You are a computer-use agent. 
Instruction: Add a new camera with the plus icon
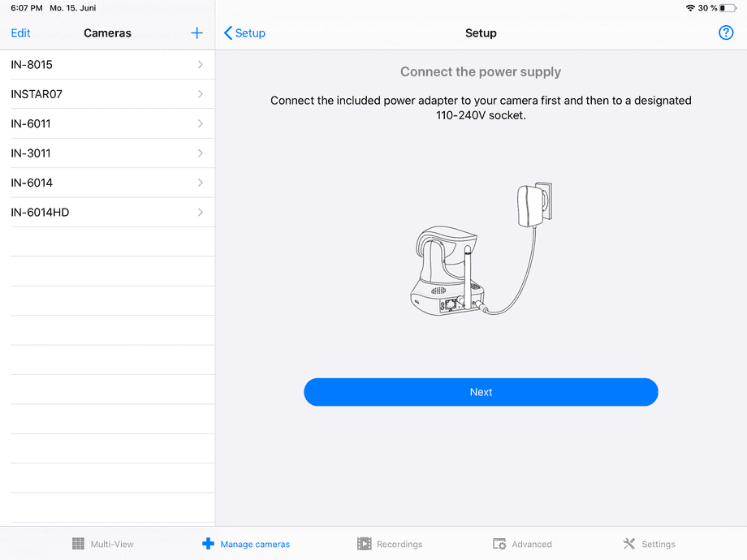click(x=196, y=33)
